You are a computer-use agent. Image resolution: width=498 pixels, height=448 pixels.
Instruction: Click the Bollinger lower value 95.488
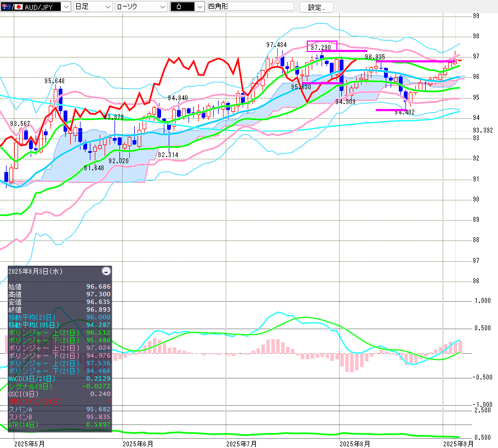[x=99, y=340]
